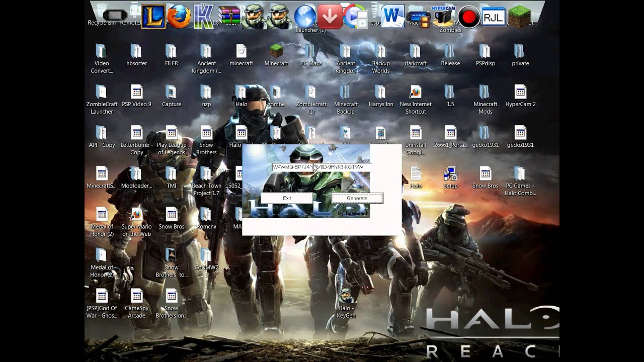Open the New Internet Shortcut icon

coord(416,100)
